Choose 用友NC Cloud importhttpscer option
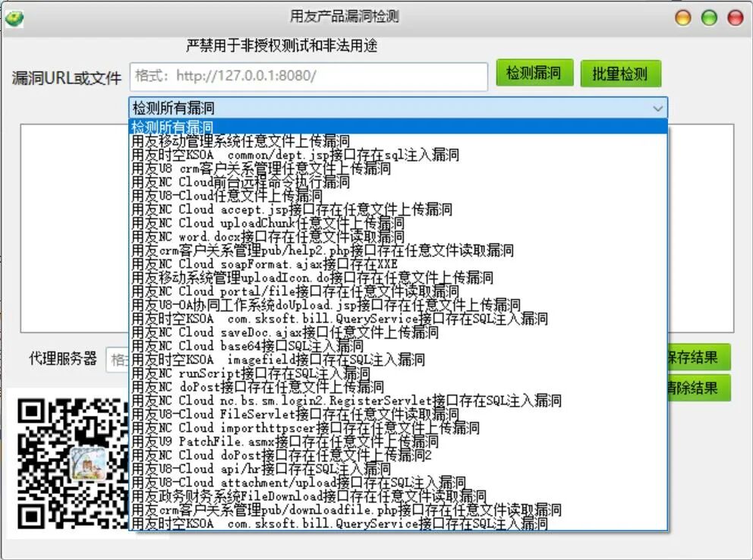 pyautogui.click(x=398, y=428)
